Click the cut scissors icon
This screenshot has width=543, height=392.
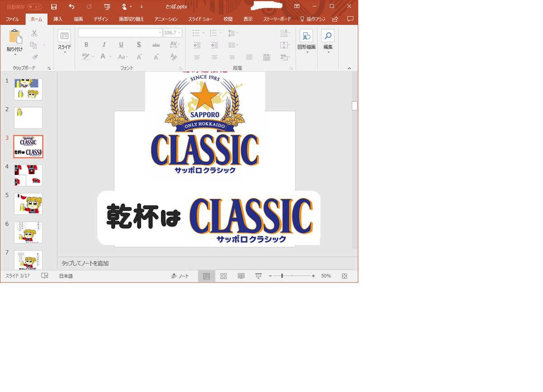click(x=34, y=33)
